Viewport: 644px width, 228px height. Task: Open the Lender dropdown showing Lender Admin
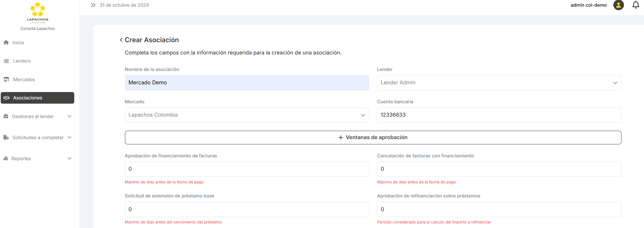pos(499,83)
